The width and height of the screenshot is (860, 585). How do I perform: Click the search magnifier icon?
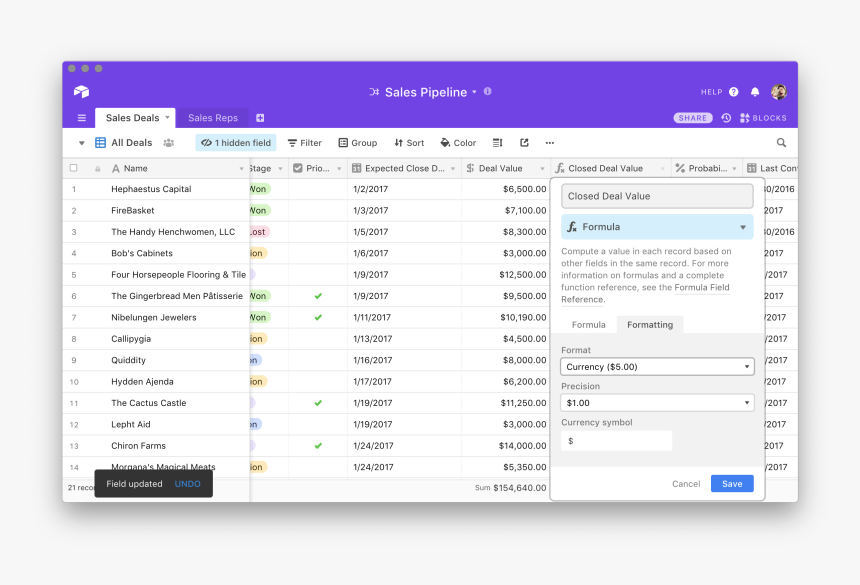(x=781, y=143)
